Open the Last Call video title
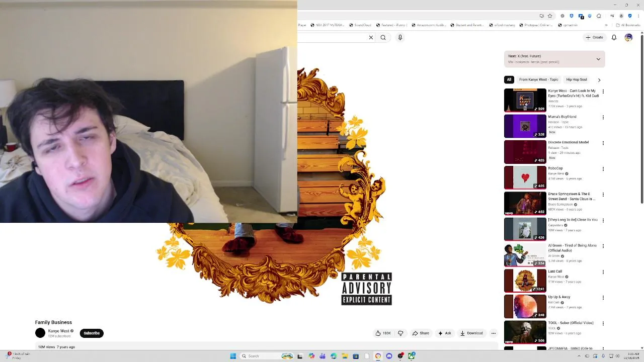Screen dimensions: 644x362 (x=555, y=271)
